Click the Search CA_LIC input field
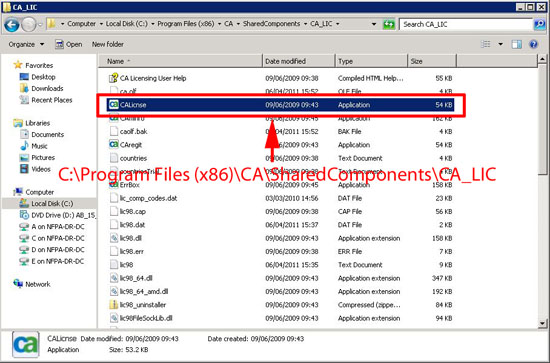 [x=466, y=24]
